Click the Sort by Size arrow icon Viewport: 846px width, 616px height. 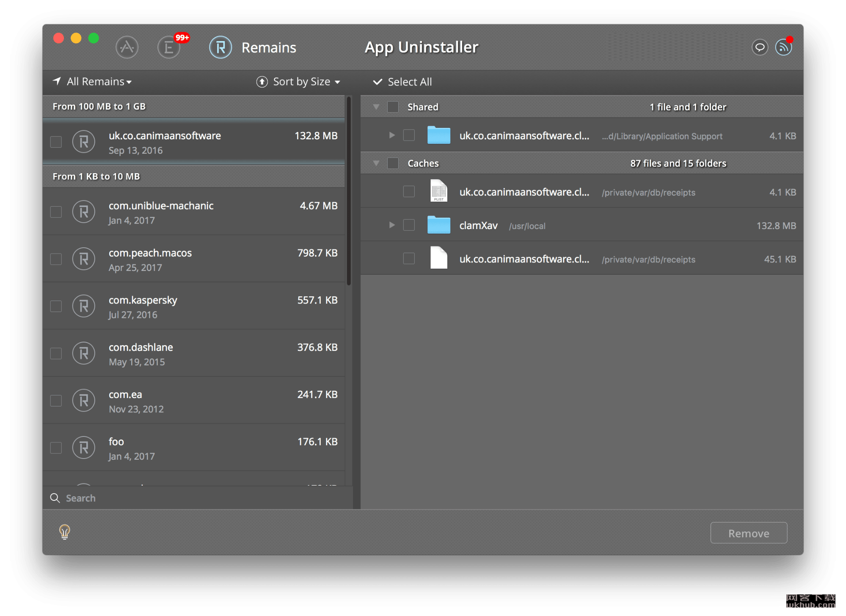[x=262, y=82]
